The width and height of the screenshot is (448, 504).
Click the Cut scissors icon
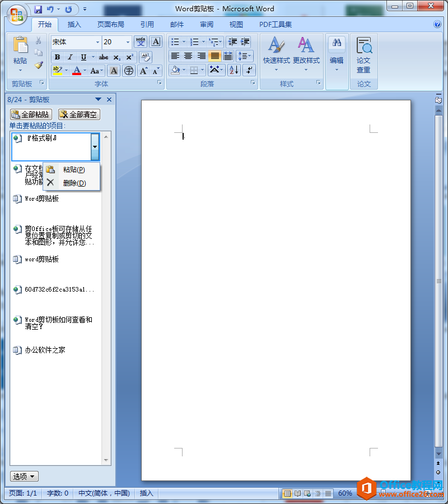pyautogui.click(x=39, y=40)
